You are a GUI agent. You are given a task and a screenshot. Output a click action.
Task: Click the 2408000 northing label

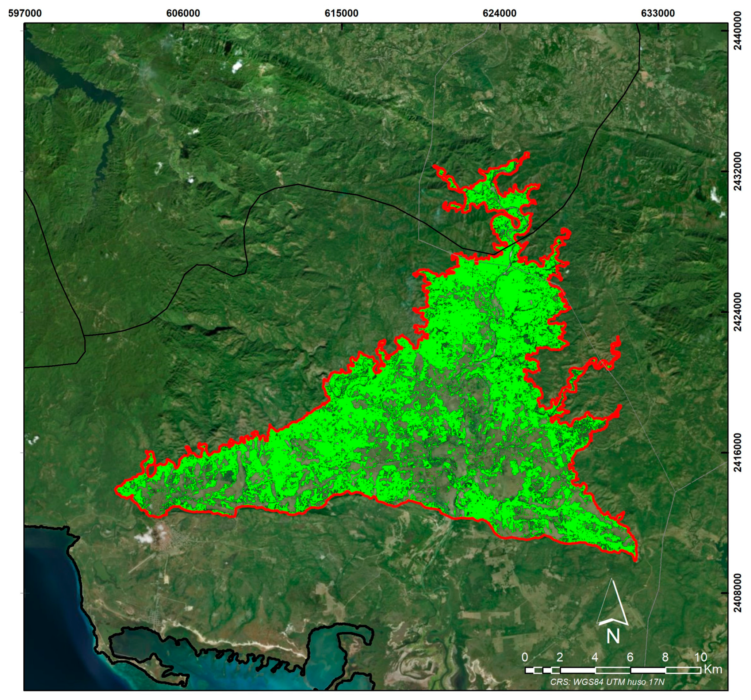[x=737, y=593]
